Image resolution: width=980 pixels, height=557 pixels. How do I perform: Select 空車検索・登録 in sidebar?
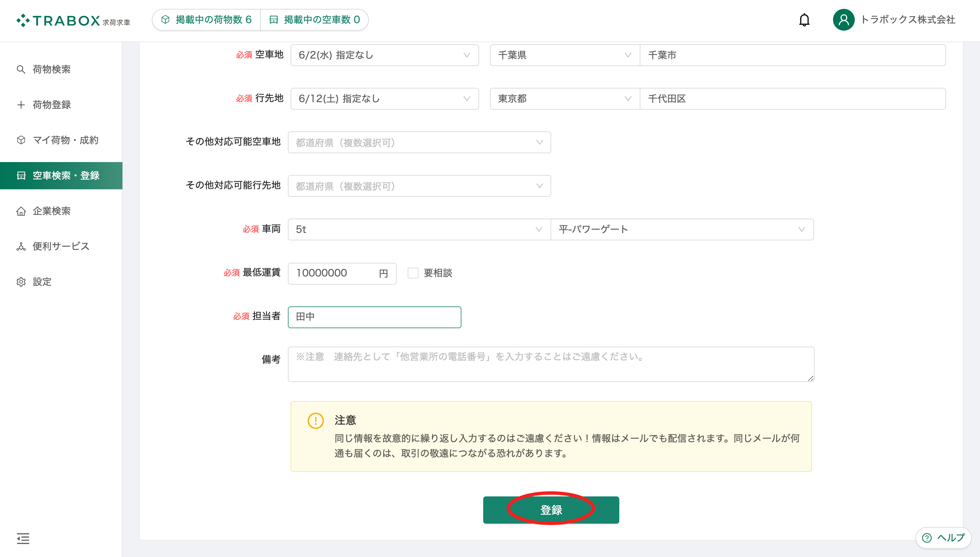(61, 176)
